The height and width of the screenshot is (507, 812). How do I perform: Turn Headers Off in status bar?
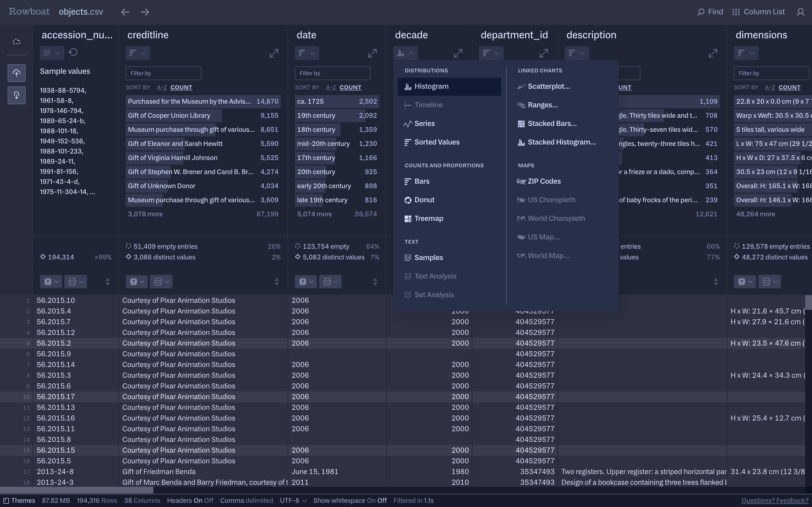(x=209, y=501)
